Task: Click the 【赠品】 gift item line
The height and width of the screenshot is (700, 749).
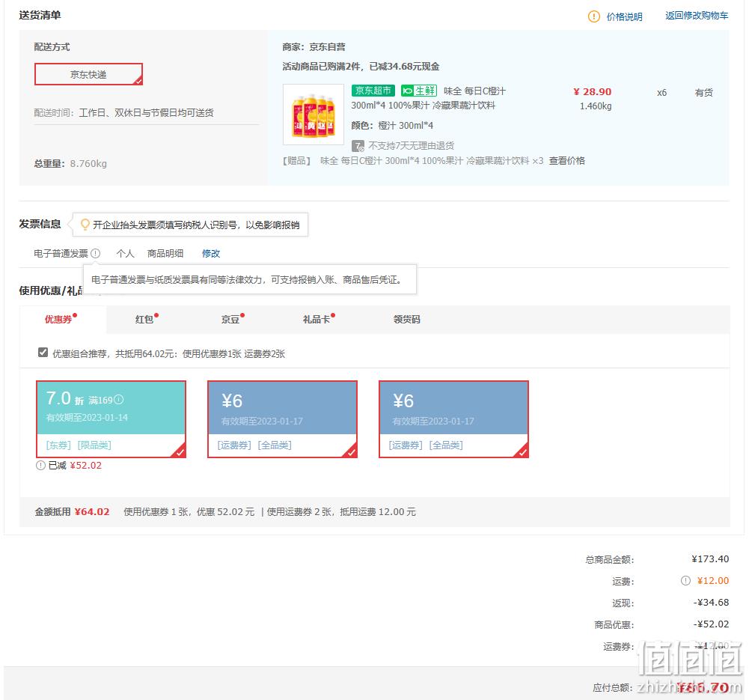Action: (x=413, y=160)
